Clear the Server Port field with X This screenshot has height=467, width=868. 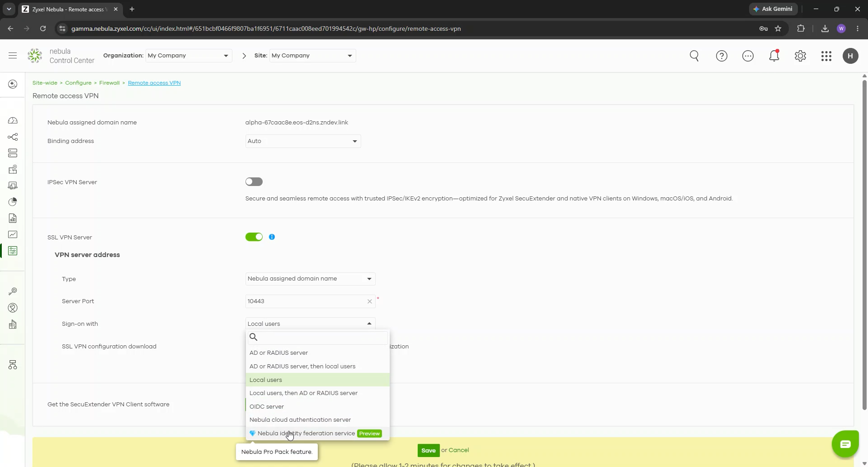tap(369, 301)
